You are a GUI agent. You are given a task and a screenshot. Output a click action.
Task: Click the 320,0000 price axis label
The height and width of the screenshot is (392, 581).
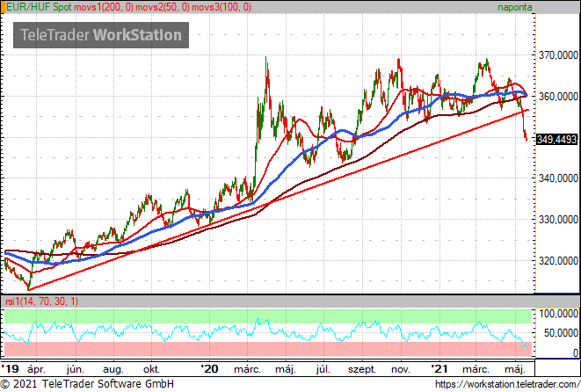[x=558, y=261]
